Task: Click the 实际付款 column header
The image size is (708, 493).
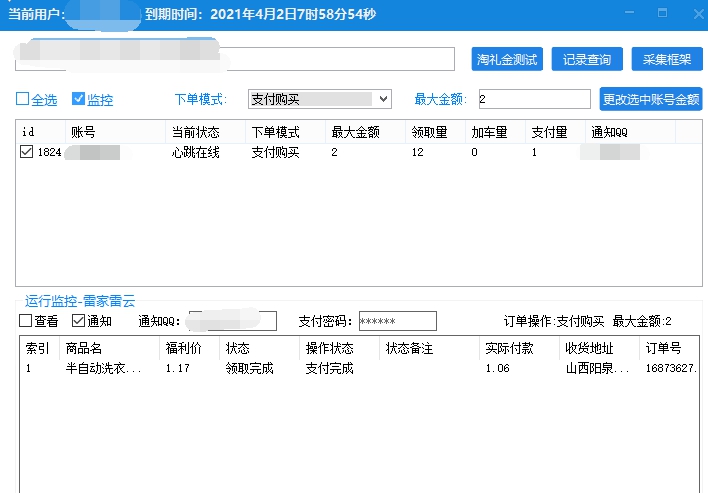Action: click(x=519, y=348)
